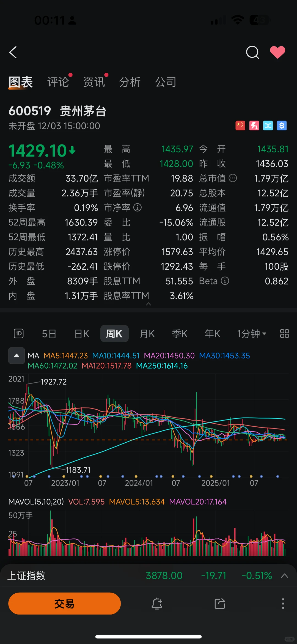Tap the 历史最高 value 2437.63
297x644 pixels.
82,252
